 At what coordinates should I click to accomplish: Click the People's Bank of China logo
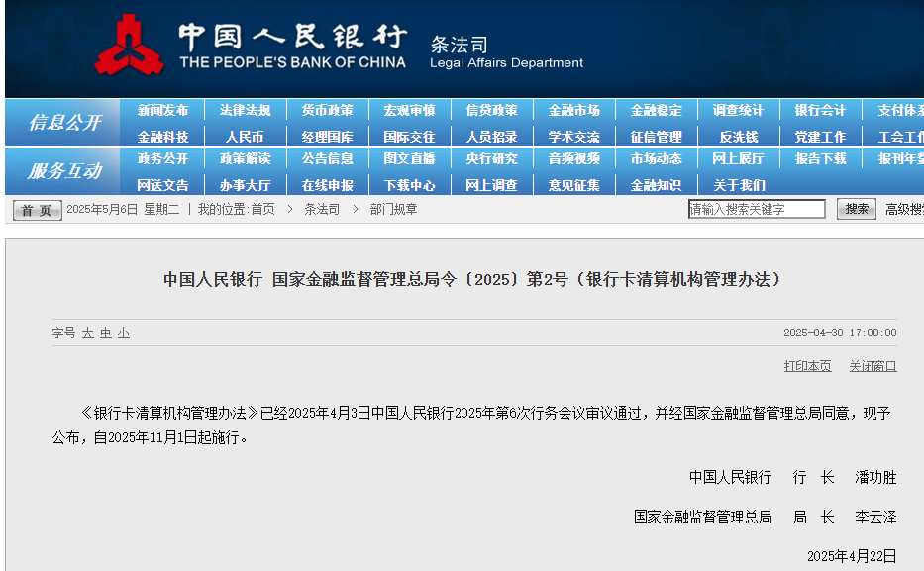130,46
